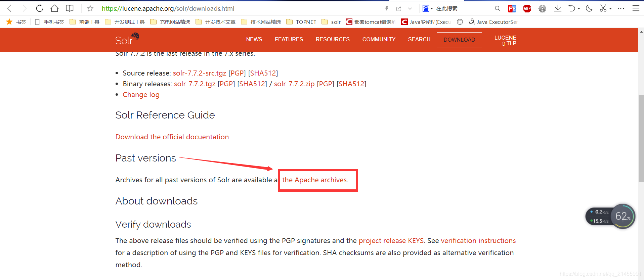Open the three-dot more tools menu

point(621,8)
